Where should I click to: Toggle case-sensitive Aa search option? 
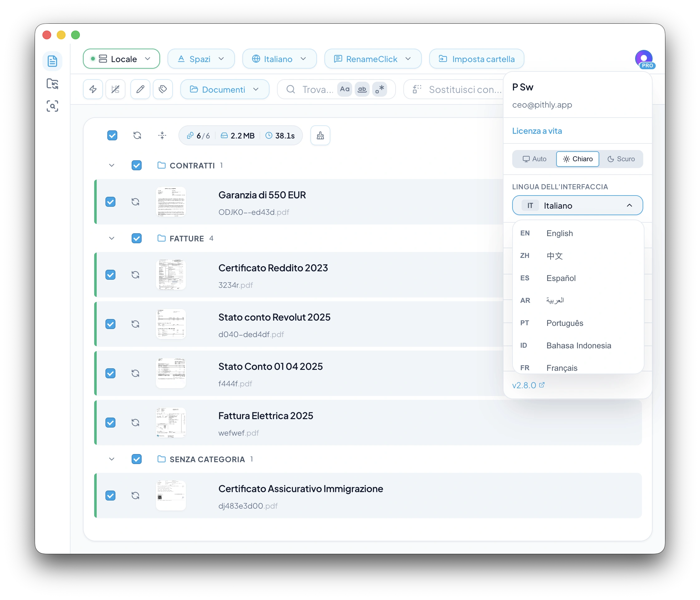point(345,89)
